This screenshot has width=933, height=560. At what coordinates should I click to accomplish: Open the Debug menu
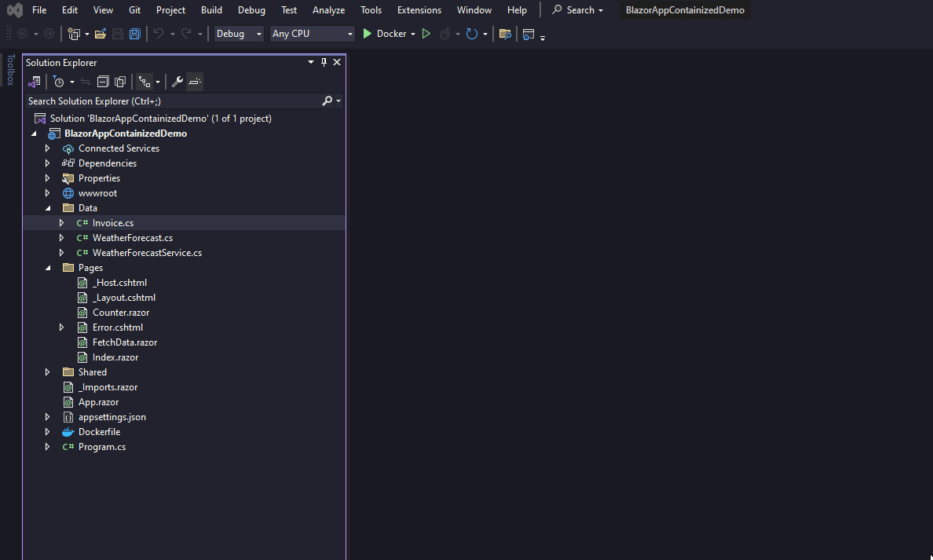(x=251, y=10)
